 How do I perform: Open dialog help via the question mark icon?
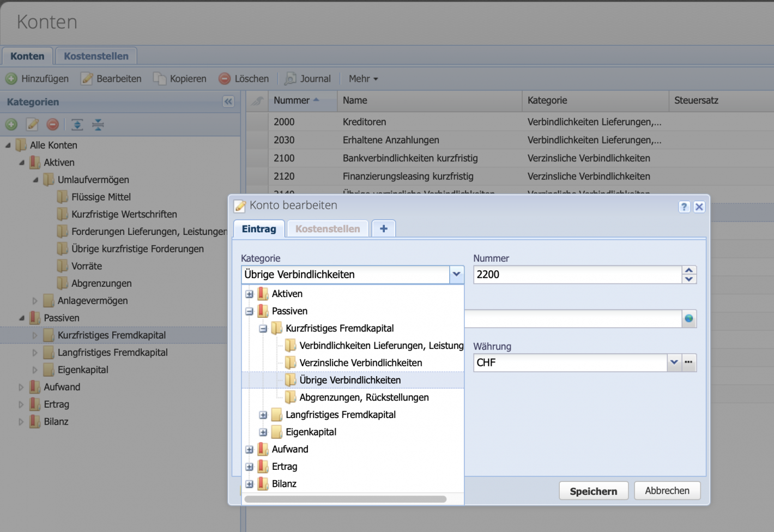click(684, 207)
